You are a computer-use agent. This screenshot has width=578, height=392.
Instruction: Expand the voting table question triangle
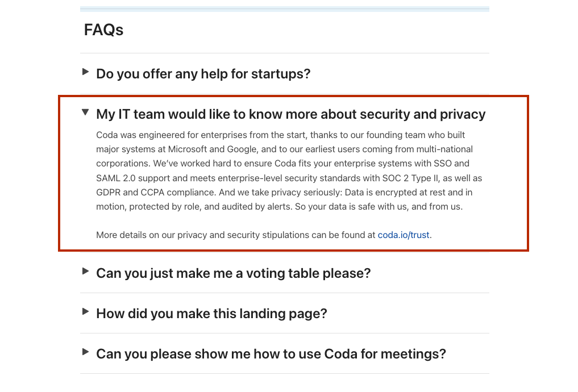pos(85,272)
